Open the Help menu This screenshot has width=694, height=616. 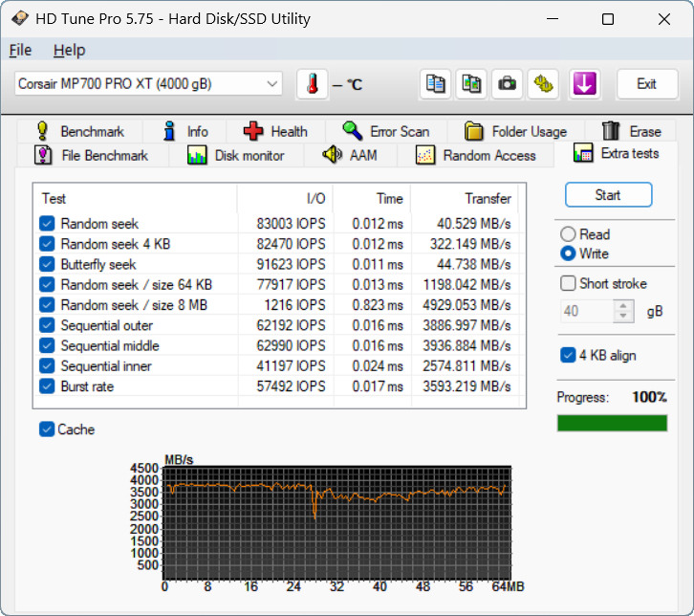pyautogui.click(x=69, y=50)
